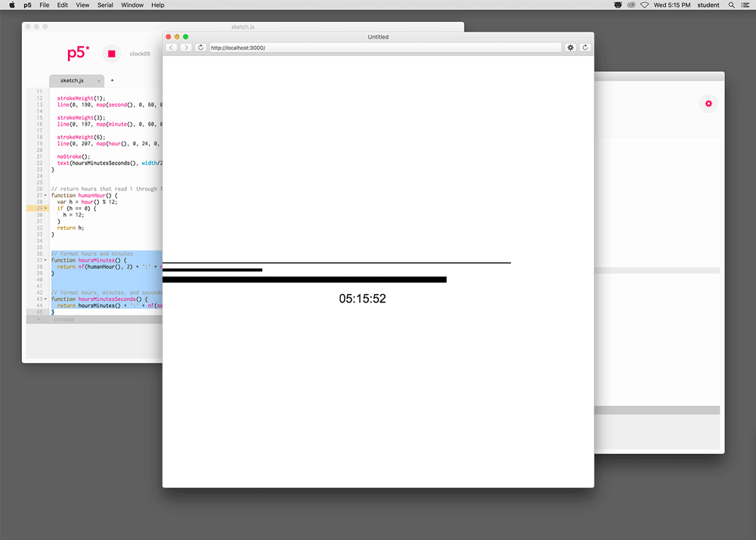Collapse the hoursMinutes function at line 37

coord(45,260)
